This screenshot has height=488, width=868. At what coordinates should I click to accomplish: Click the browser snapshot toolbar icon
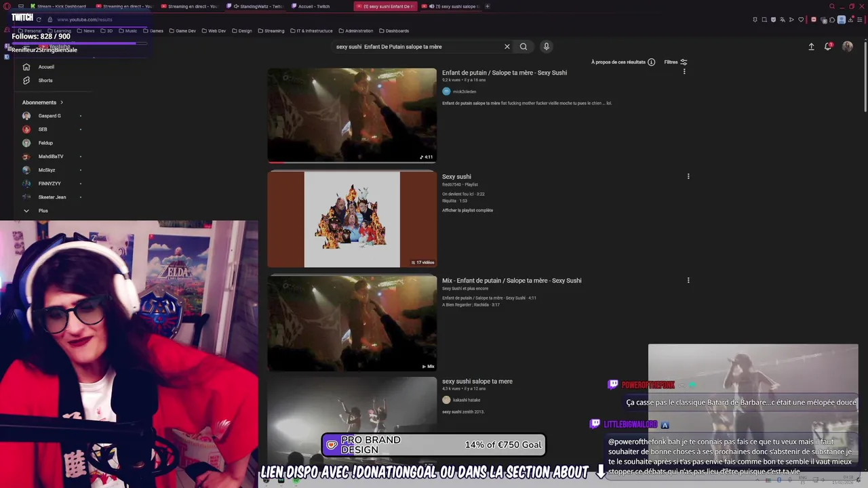764,20
